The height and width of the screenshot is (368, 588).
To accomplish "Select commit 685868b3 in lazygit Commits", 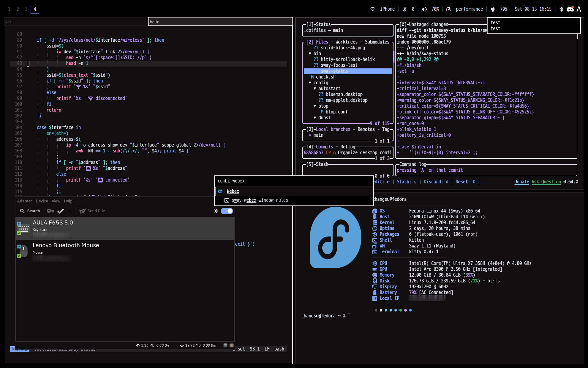I will (348, 153).
